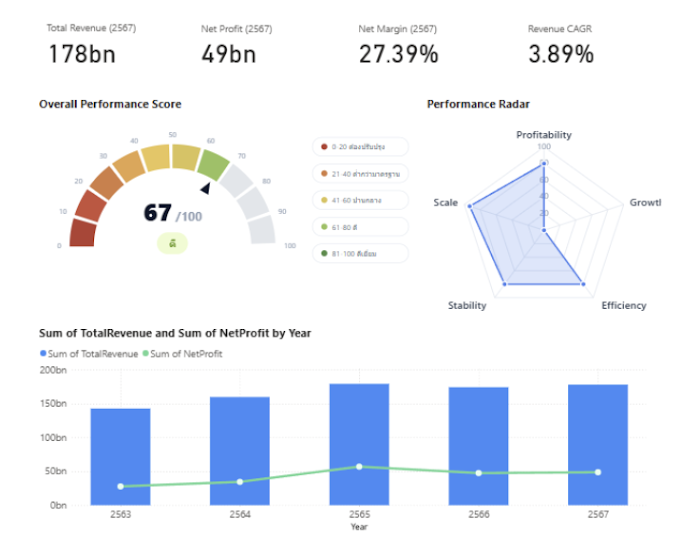
Task: Click the NetProfit line marker for 2565
Action: tap(359, 467)
